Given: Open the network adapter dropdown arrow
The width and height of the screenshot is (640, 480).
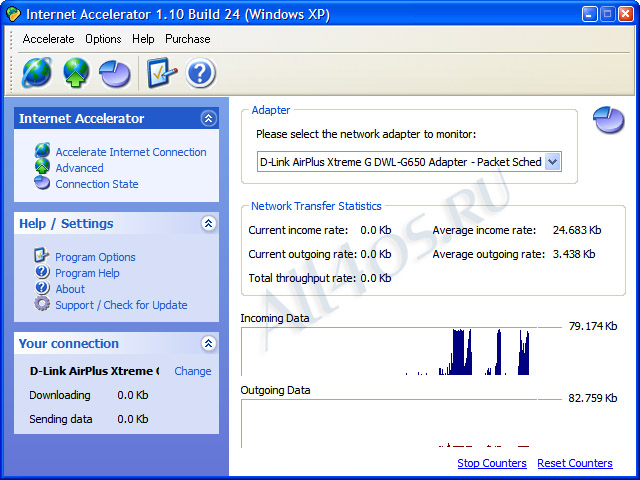Looking at the screenshot, I should 553,162.
